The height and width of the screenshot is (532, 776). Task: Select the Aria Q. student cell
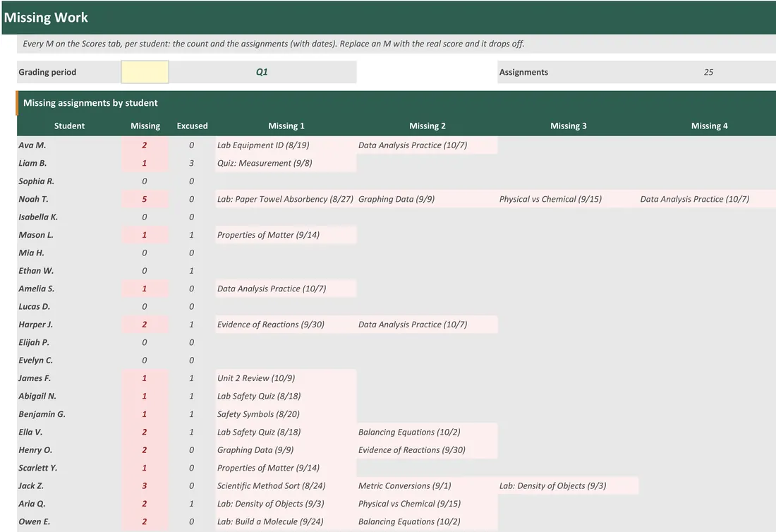click(x=69, y=503)
